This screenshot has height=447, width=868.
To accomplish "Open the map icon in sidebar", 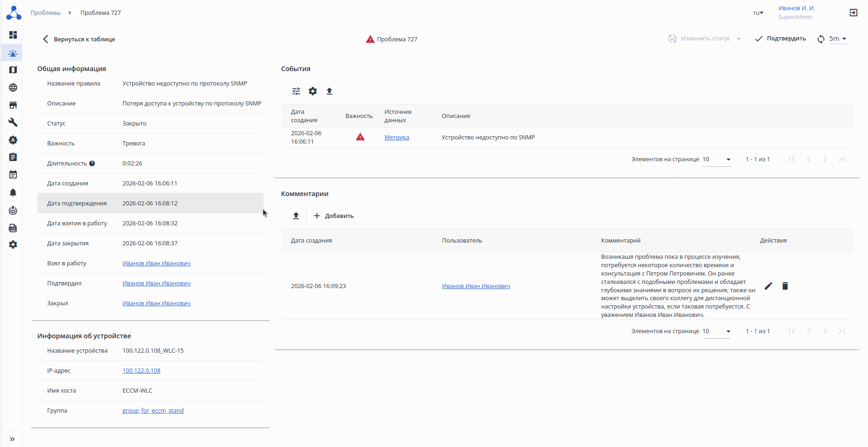I will (x=13, y=70).
